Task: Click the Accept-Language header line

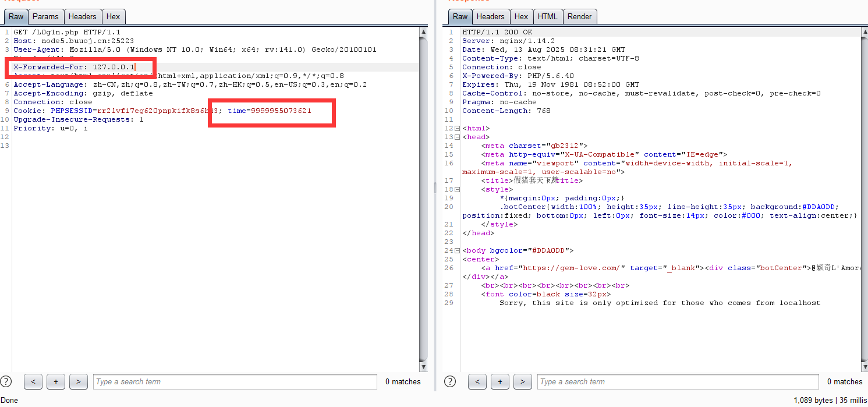Action: point(190,84)
